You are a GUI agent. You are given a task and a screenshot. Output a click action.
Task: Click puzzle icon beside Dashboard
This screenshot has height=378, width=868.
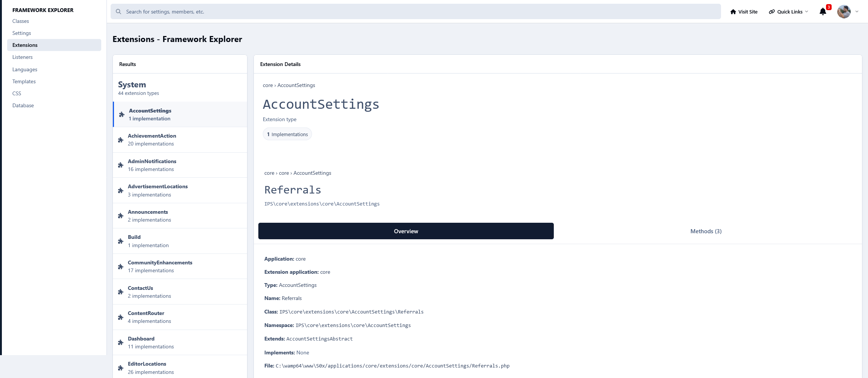click(121, 342)
